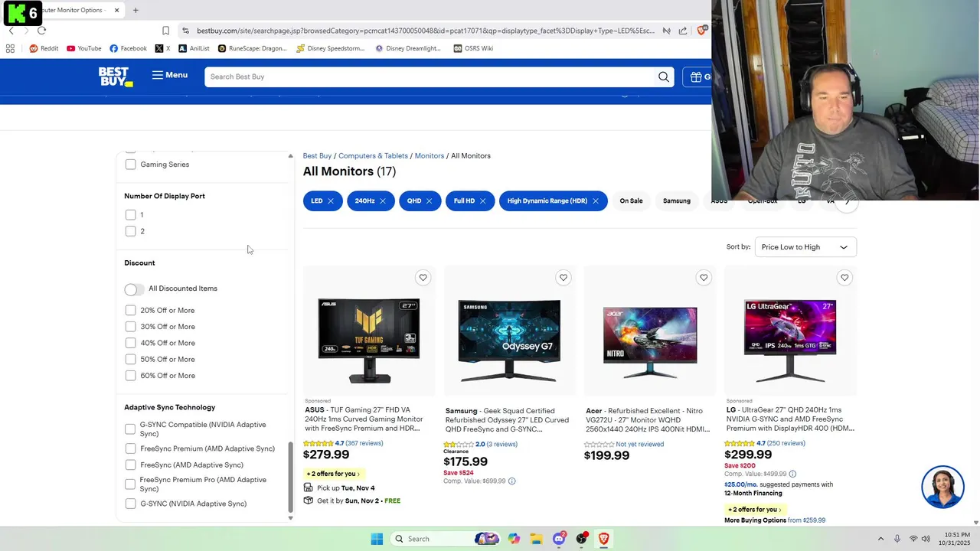The height and width of the screenshot is (551, 980).
Task: Open the live chat assistant avatar
Action: [x=942, y=487]
